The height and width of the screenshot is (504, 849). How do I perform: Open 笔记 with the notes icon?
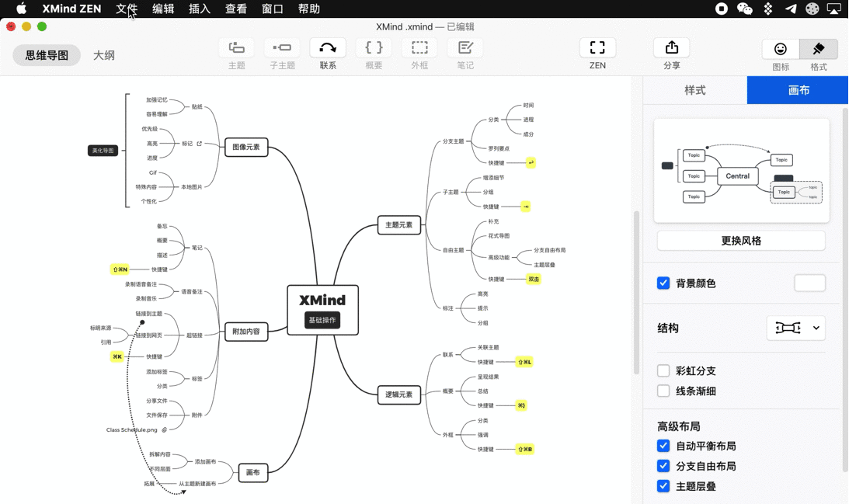point(465,47)
